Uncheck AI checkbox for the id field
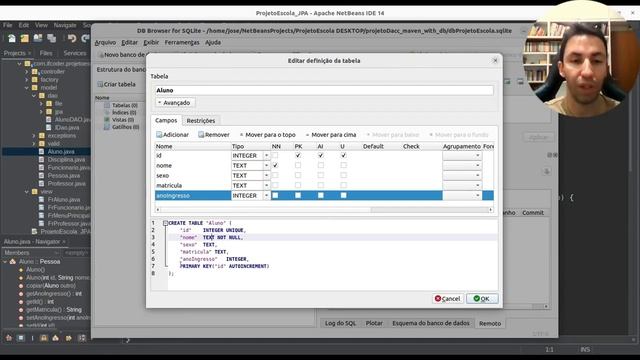This screenshot has width=640, height=360. pyautogui.click(x=321, y=156)
